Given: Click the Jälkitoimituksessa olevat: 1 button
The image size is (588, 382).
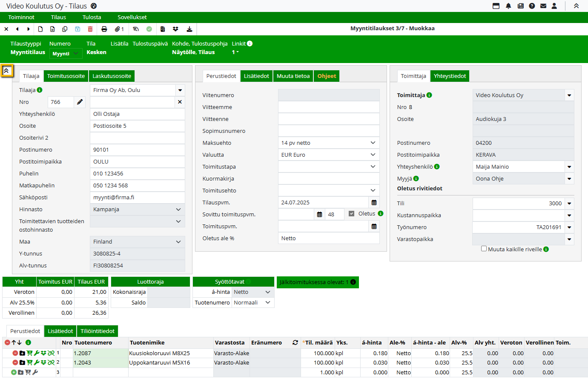Looking at the screenshot, I should click(x=317, y=282).
